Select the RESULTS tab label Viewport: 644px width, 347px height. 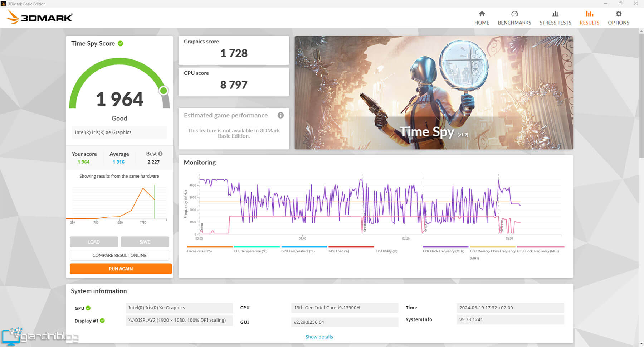(x=589, y=23)
